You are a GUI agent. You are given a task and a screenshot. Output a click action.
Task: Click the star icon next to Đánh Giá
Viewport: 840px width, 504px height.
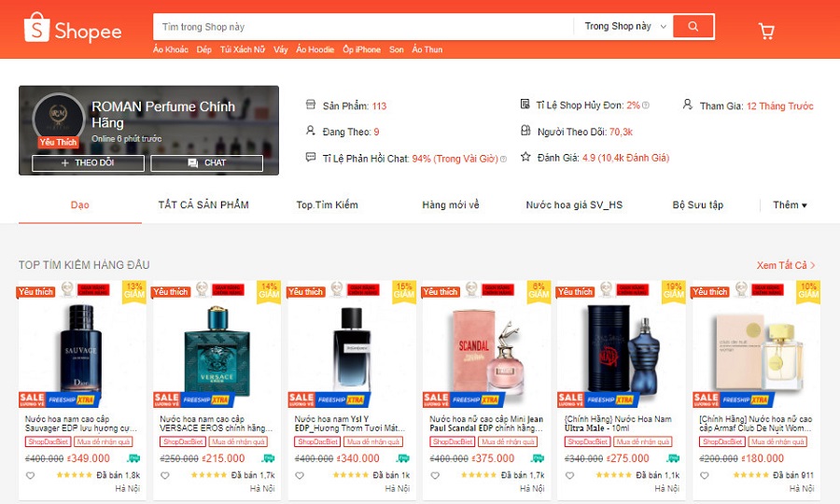click(x=525, y=157)
